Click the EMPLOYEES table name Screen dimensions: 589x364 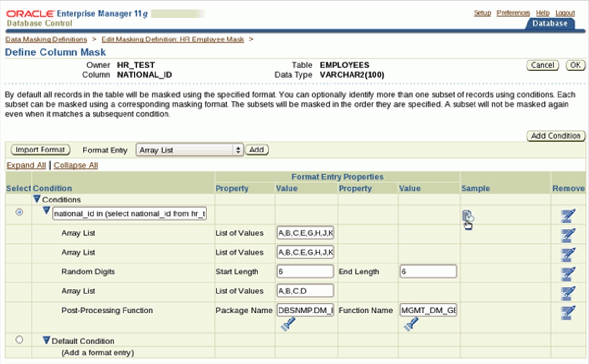tap(344, 65)
